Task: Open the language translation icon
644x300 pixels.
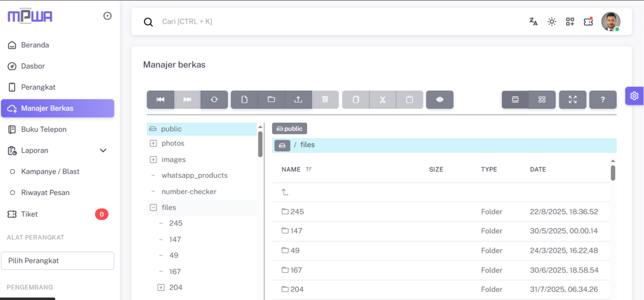Action: pos(533,22)
